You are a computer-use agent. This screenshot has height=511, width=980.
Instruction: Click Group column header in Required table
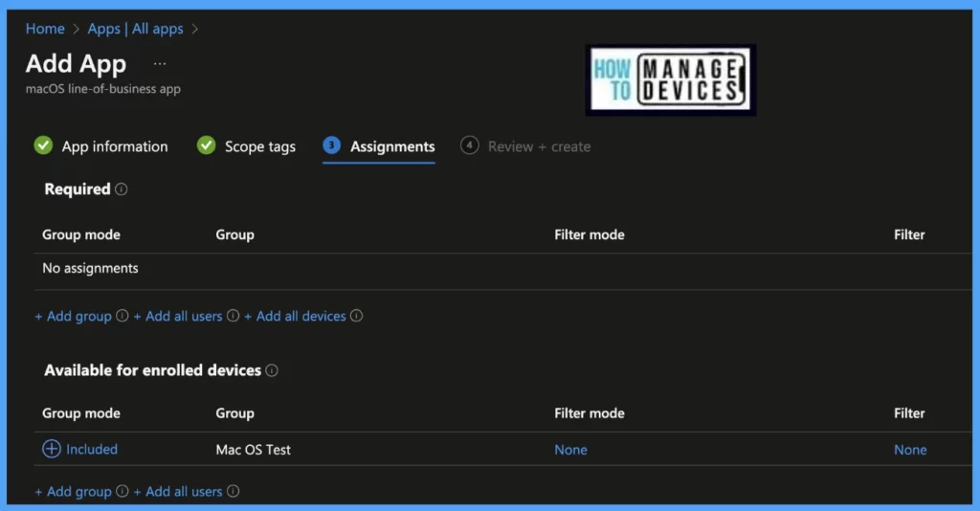[235, 234]
